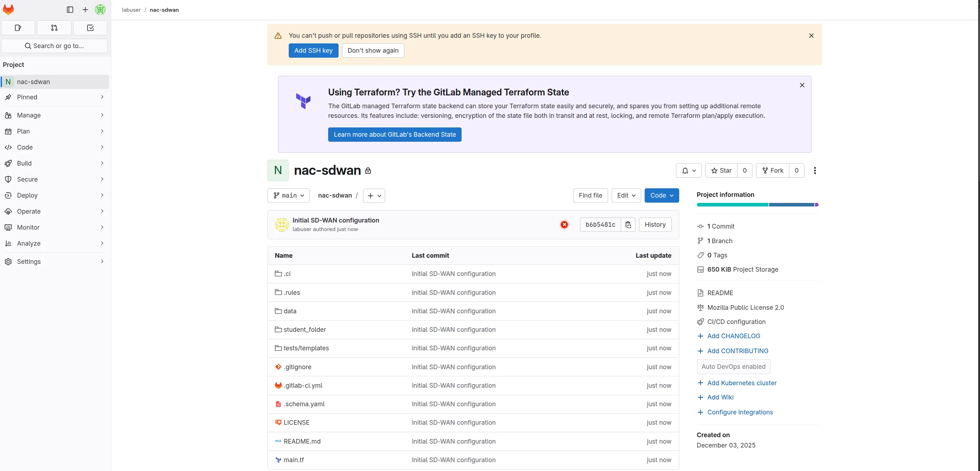Screen dimensions: 980x471
Task: Open the .gitlab-ci.yml file
Action: (303, 385)
